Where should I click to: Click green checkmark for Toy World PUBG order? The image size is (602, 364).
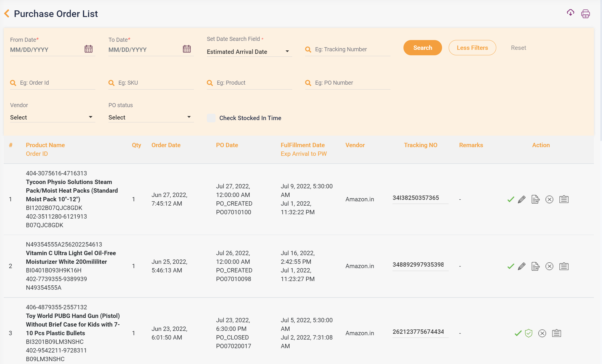coord(518,333)
